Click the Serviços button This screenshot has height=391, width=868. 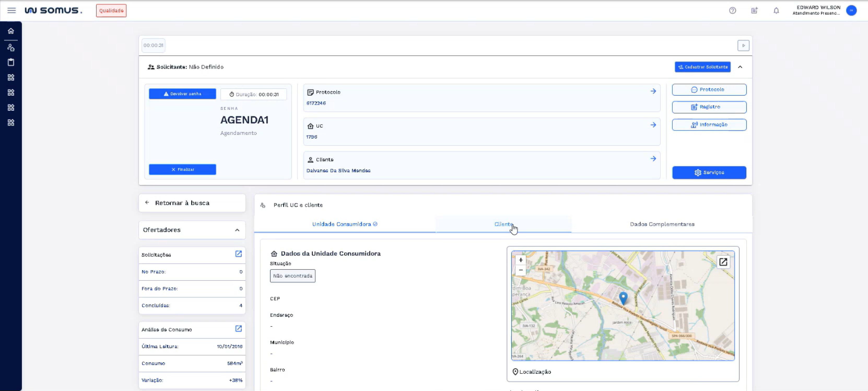(x=709, y=173)
